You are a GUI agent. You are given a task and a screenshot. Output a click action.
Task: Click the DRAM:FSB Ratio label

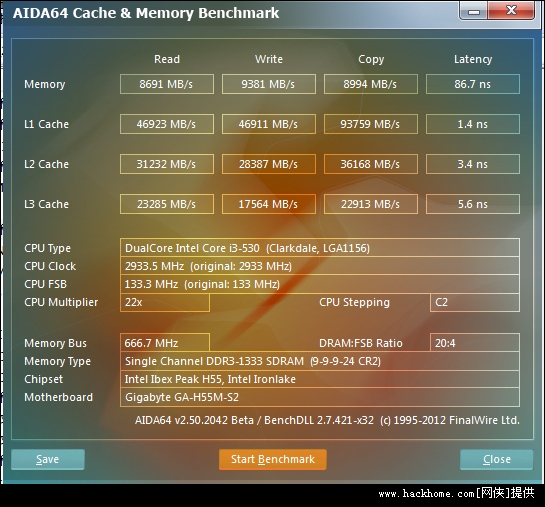pos(360,343)
